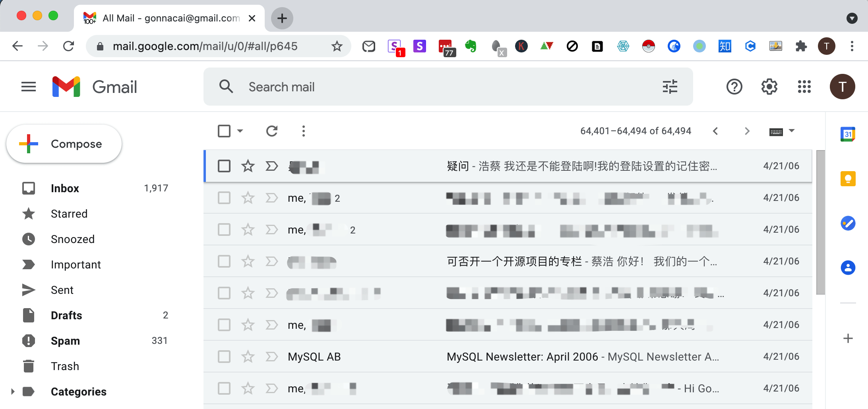Open the Google Account avatar in Gmail header
Image resolution: width=868 pixels, height=409 pixels.
[842, 87]
